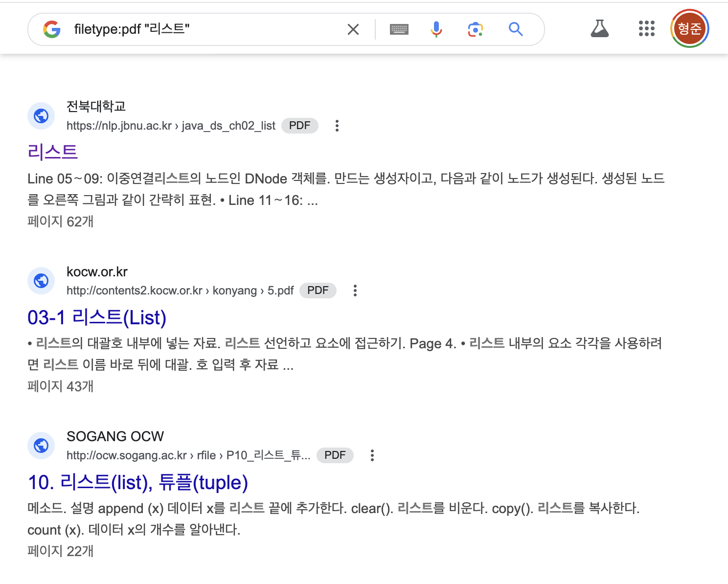Click the kocw.or.kr result globe favicon
Viewport: 728px width, 584px height.
[x=41, y=281]
